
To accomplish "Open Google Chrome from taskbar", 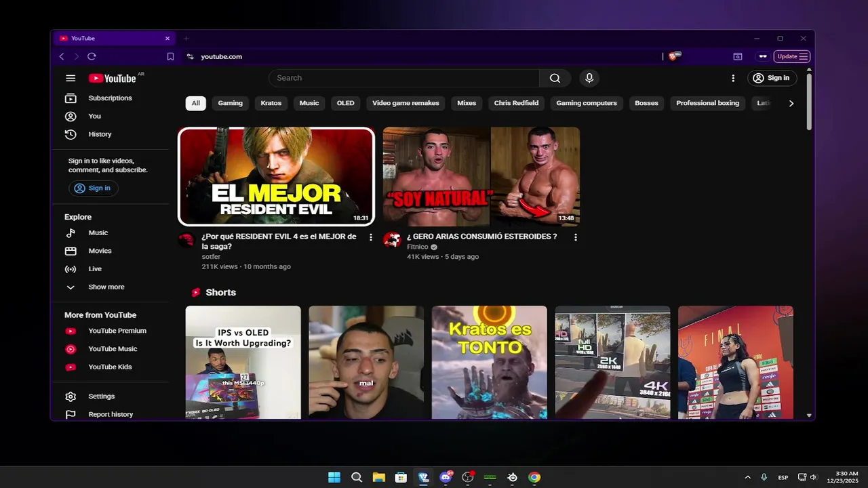I will pyautogui.click(x=534, y=477).
